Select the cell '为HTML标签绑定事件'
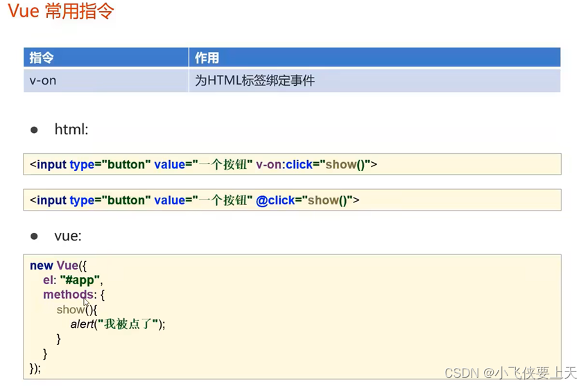This screenshot has height=386, width=588. (374, 80)
